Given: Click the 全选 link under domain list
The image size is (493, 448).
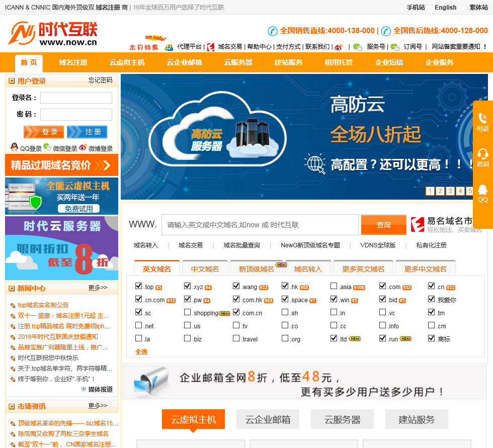Looking at the screenshot, I should (141, 351).
